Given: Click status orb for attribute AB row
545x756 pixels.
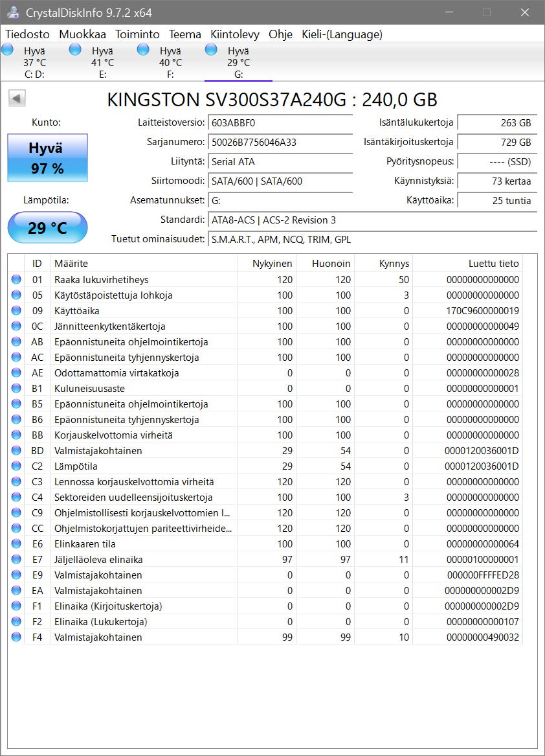Looking at the screenshot, I should coord(16,341).
